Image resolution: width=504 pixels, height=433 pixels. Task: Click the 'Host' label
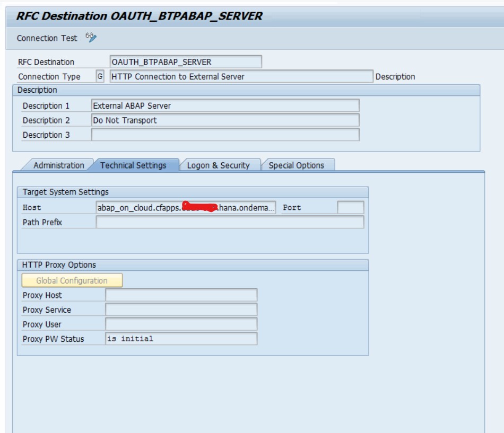(32, 208)
